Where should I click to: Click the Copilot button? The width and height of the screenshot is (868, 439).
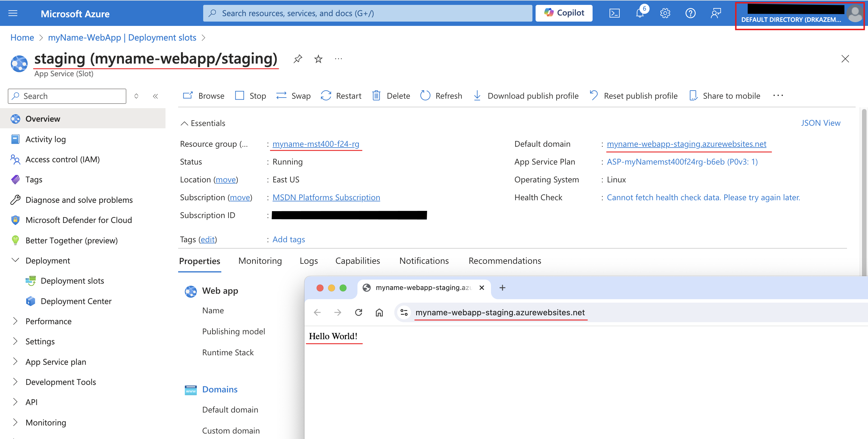coord(564,13)
